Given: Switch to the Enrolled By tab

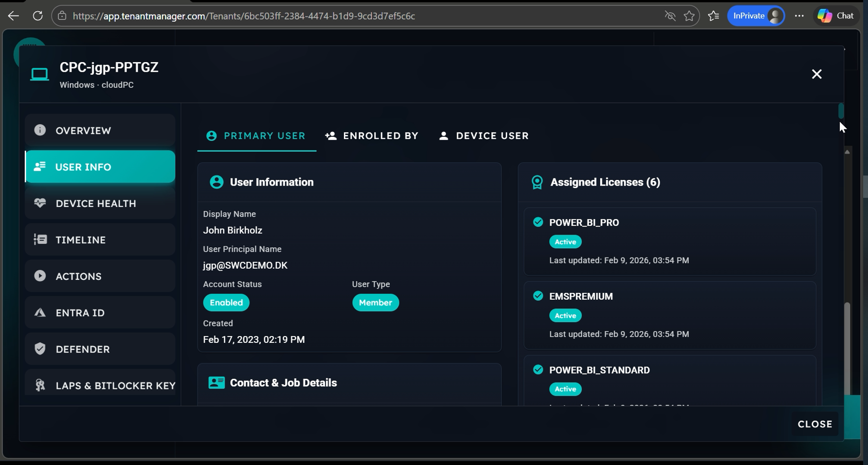Looking at the screenshot, I should click(x=372, y=136).
